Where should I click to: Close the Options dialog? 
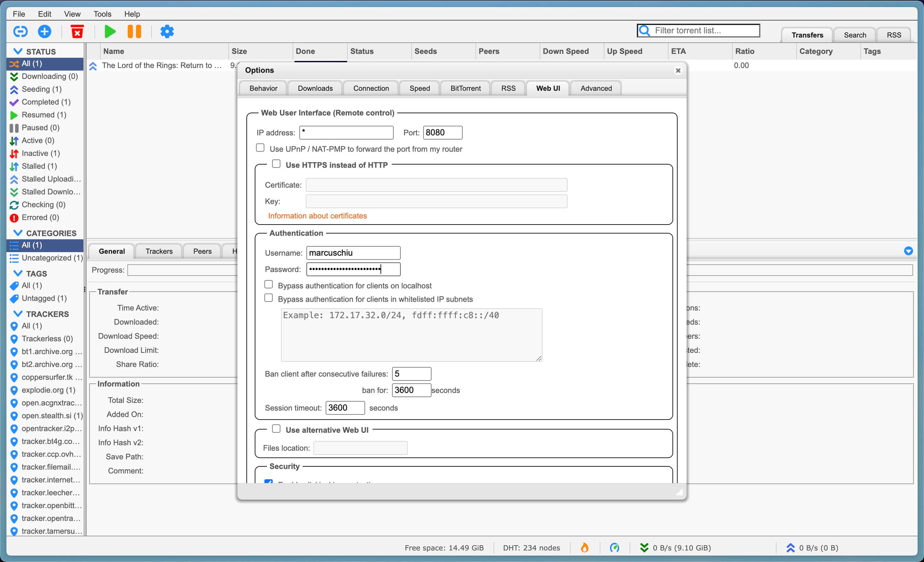(678, 71)
